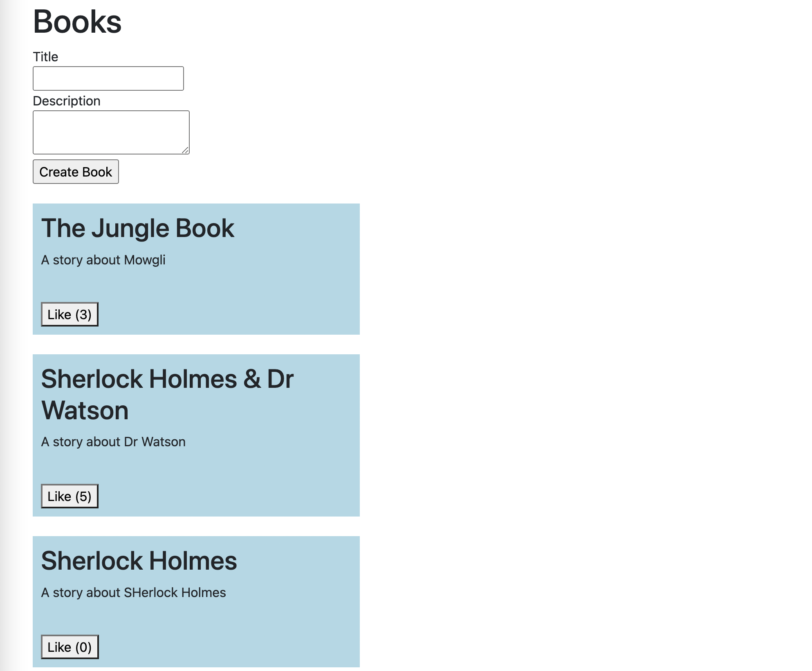The image size is (812, 671).
Task: Select the Sherlock Holmes book title
Action: (x=139, y=561)
